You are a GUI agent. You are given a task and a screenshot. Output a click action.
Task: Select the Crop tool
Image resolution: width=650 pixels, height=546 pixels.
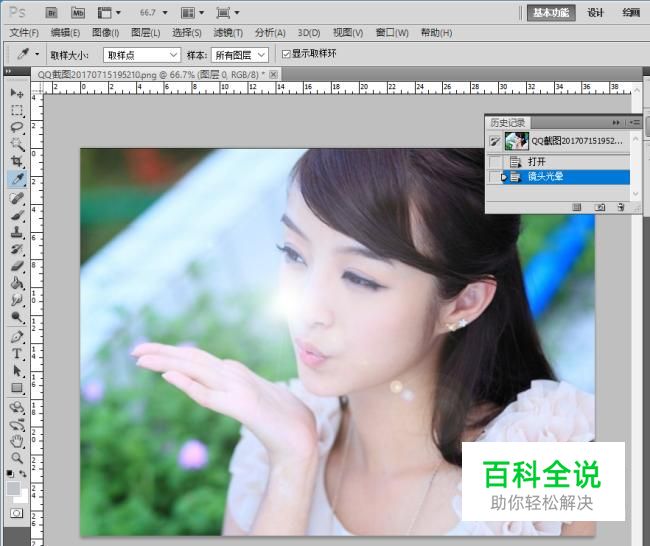(x=17, y=161)
